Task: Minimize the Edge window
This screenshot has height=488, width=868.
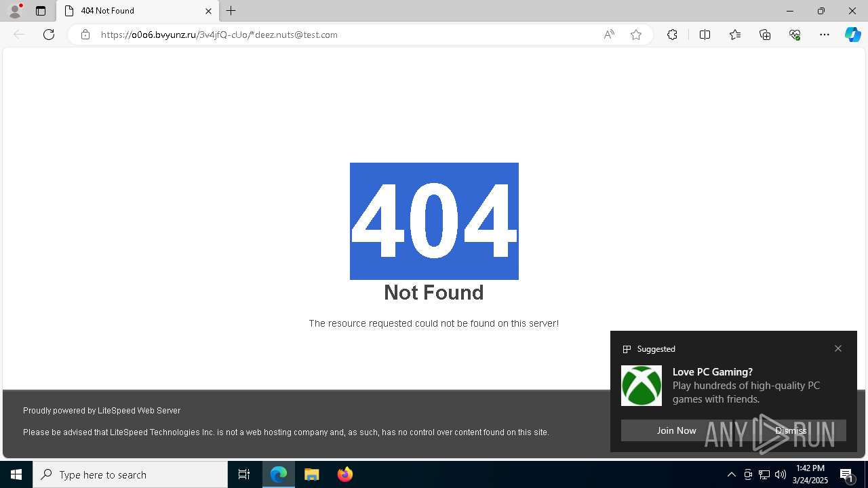Action: 790,11
